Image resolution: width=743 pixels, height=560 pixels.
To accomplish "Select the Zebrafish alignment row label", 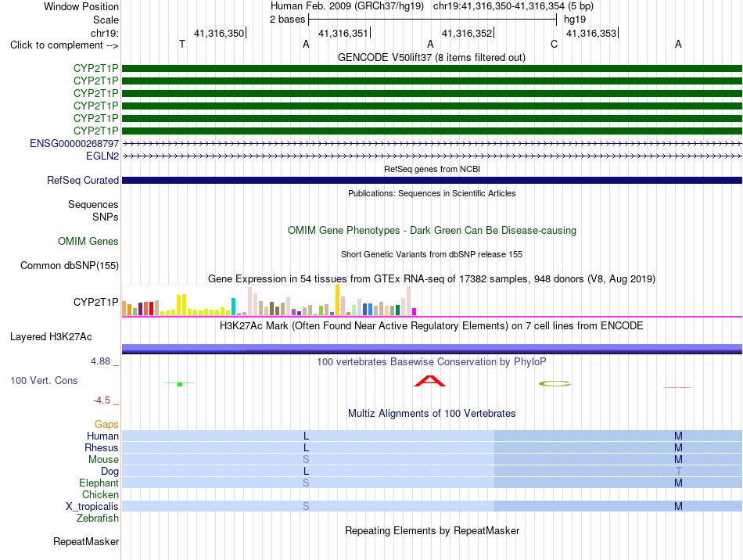I will point(98,519).
